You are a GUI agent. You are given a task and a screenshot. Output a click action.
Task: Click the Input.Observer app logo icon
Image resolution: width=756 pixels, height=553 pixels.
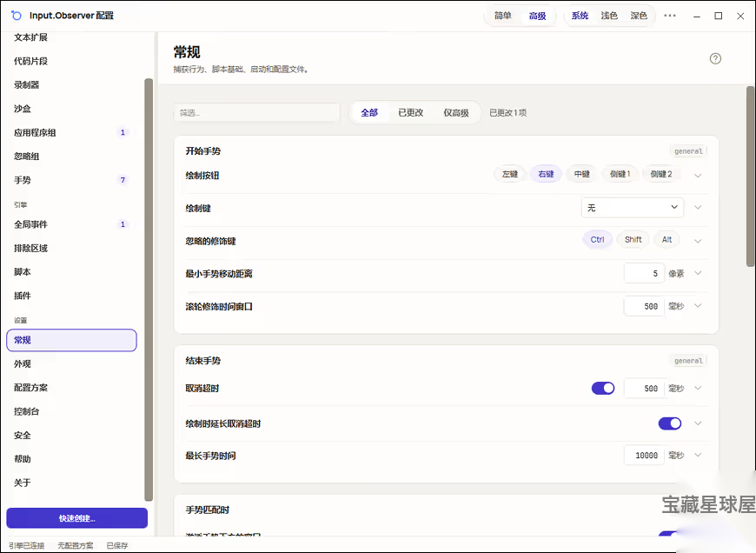(x=17, y=16)
